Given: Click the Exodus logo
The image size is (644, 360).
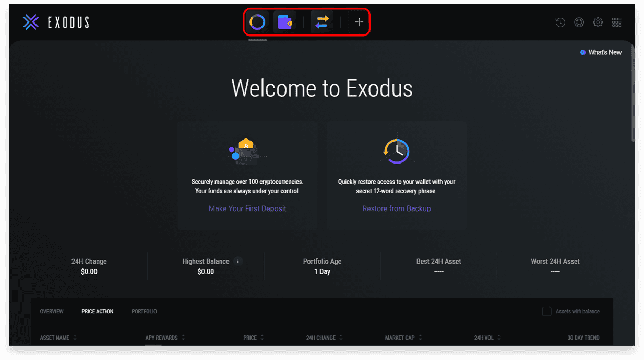Looking at the screenshot, I should click(56, 22).
